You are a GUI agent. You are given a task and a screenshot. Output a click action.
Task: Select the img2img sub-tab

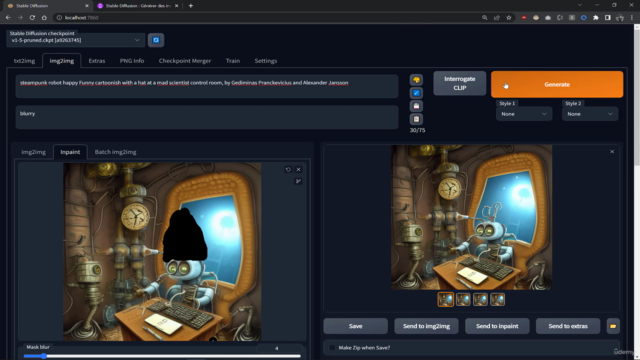coord(33,152)
